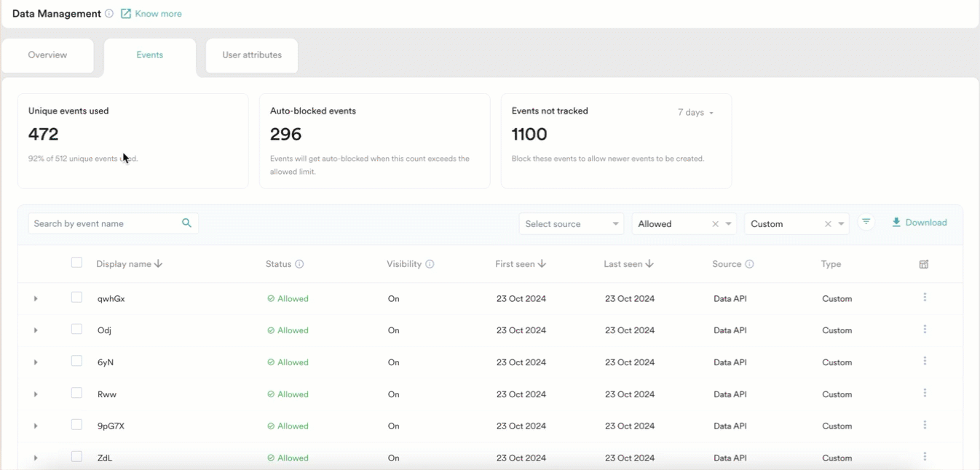Click the Allowed check icon for Rww
Screen dimensions: 980x470
[x=271, y=394]
